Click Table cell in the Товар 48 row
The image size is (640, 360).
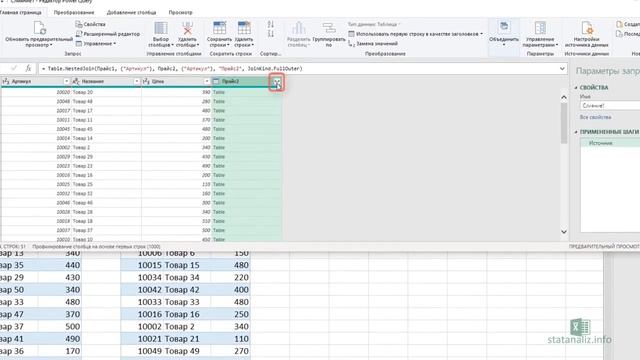(x=247, y=101)
